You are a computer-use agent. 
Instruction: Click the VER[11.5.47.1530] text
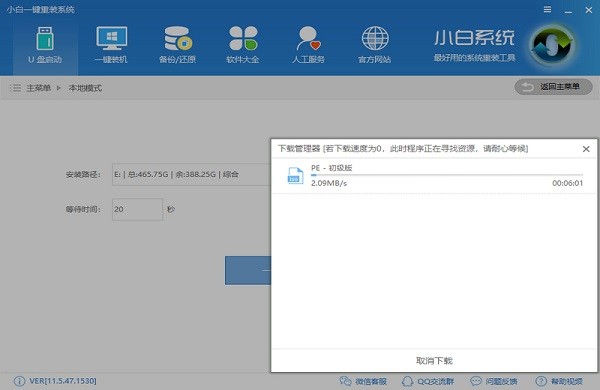[x=63, y=381]
